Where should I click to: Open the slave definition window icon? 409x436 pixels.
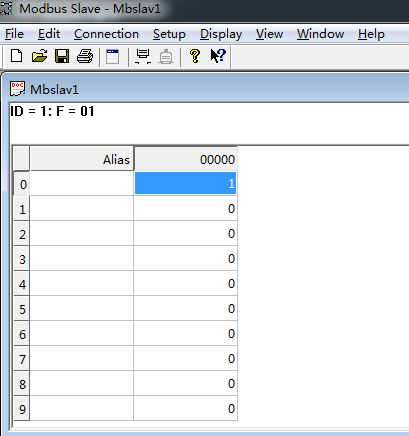113,56
